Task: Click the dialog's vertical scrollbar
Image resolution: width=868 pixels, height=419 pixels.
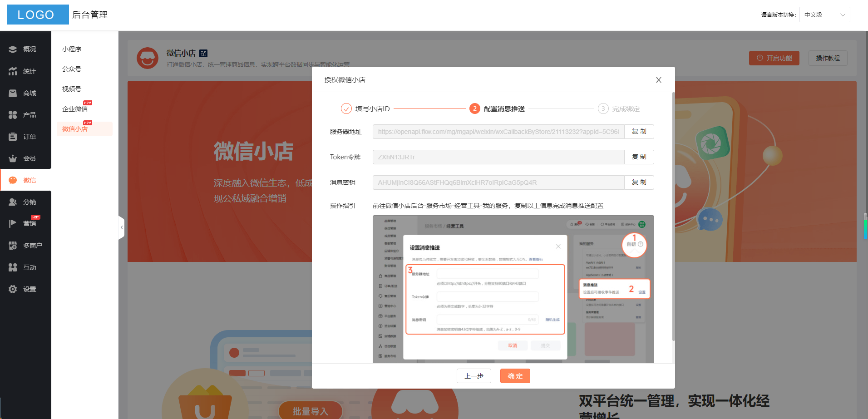Action: [x=673, y=217]
